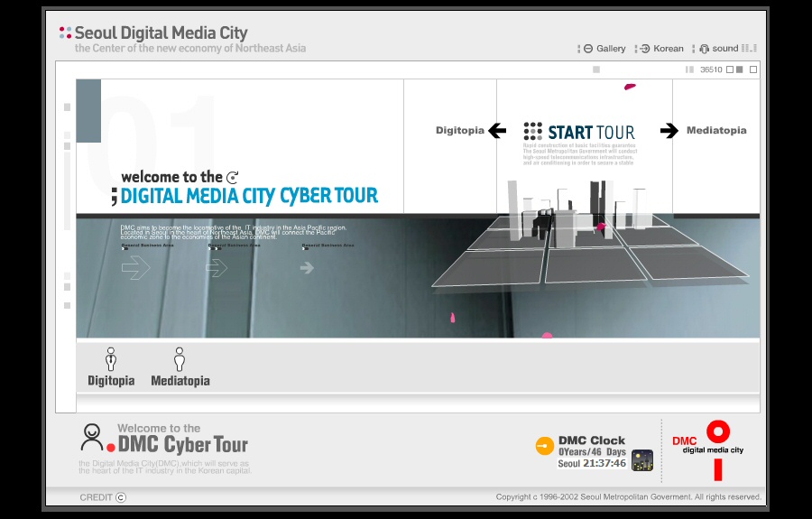Click the pause bars left of 35510

[689, 70]
